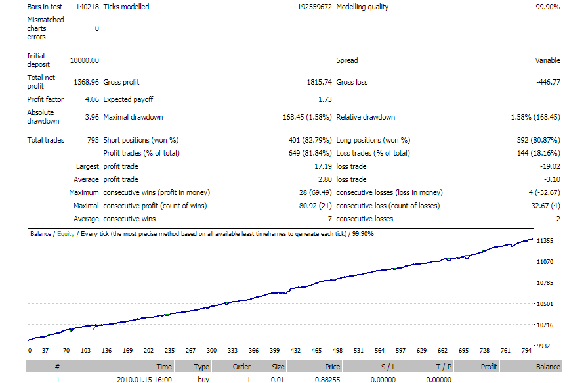The height and width of the screenshot is (383, 588).
Task: Click the average profit trade value 2.80
Action: pyautogui.click(x=325, y=179)
